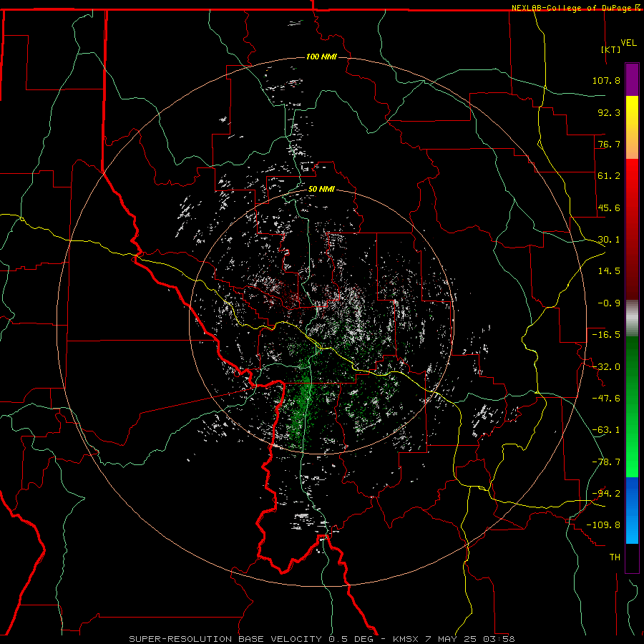Click the red segment of the color bar

(x=632, y=229)
